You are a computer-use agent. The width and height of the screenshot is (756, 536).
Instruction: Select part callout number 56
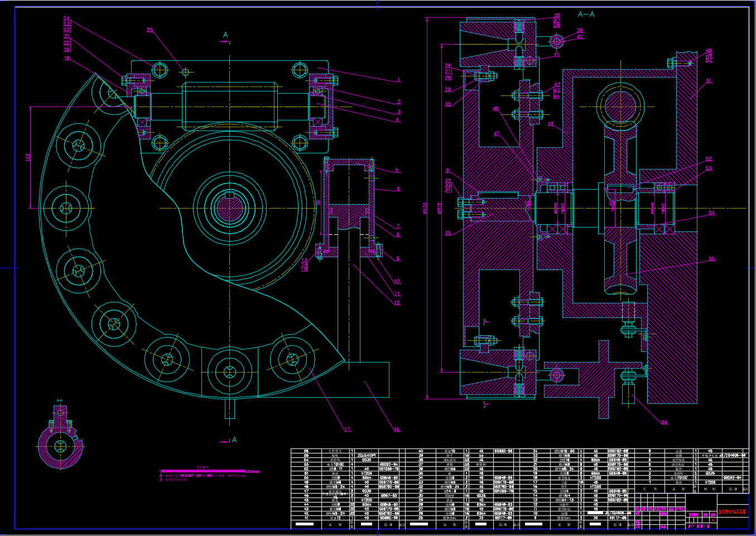click(664, 423)
